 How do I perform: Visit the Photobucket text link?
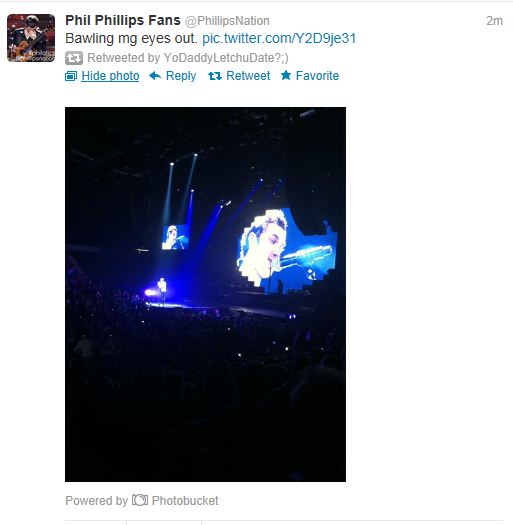point(185,501)
